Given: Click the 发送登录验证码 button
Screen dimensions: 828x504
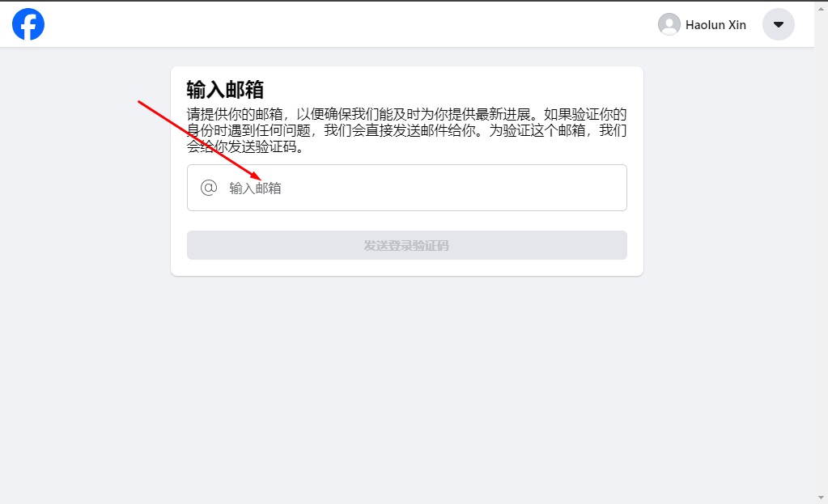Looking at the screenshot, I should (x=406, y=245).
